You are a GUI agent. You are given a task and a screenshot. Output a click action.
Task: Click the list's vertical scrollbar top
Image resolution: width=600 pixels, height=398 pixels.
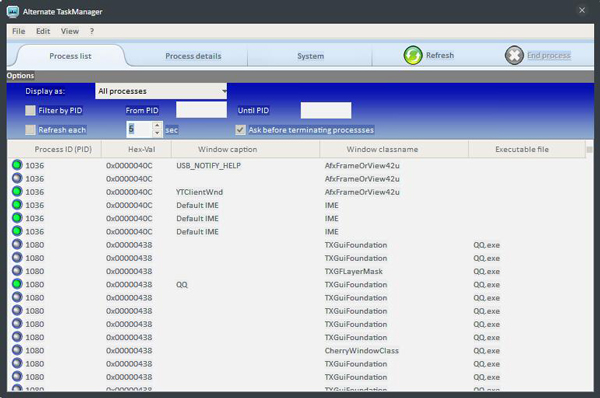(x=589, y=150)
